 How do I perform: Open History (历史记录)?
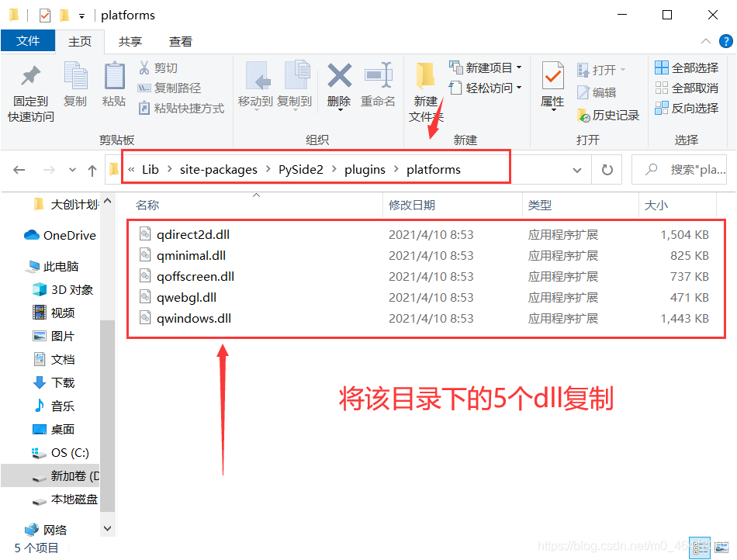click(608, 115)
